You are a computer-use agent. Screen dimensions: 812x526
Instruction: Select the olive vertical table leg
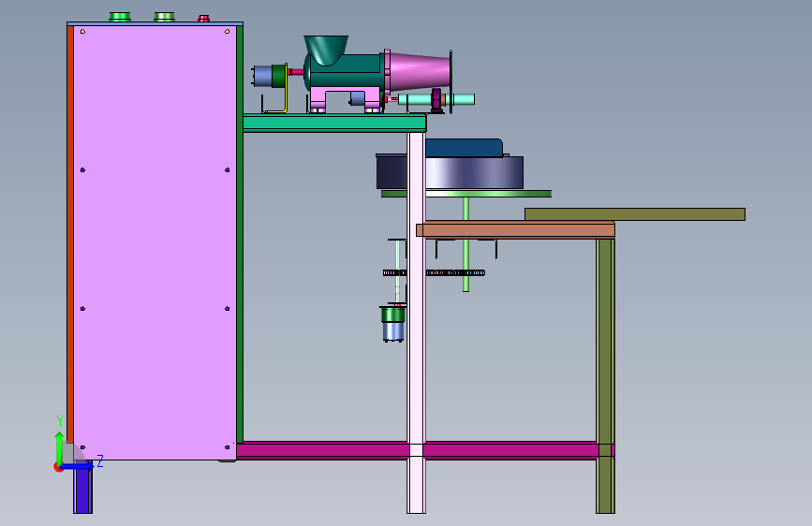pyautogui.click(x=605, y=375)
